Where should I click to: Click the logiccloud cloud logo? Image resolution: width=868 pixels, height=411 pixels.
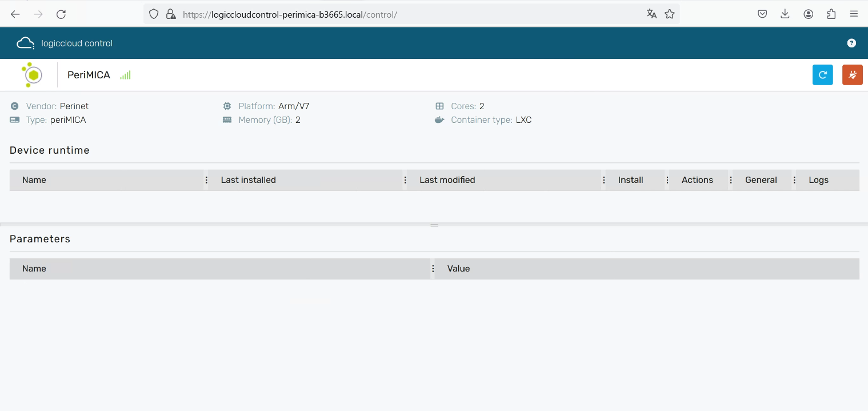tap(25, 43)
